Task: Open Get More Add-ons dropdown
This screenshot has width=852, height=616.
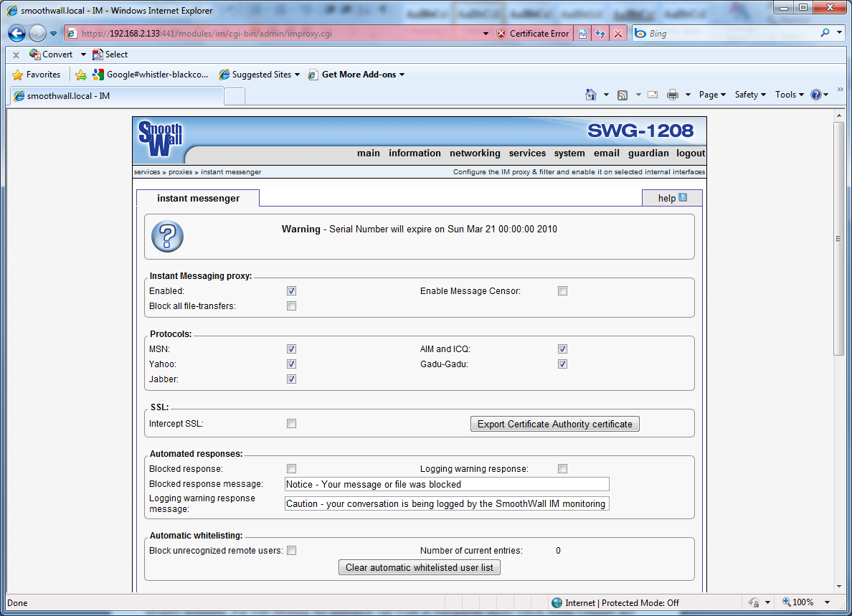Action: (x=402, y=75)
